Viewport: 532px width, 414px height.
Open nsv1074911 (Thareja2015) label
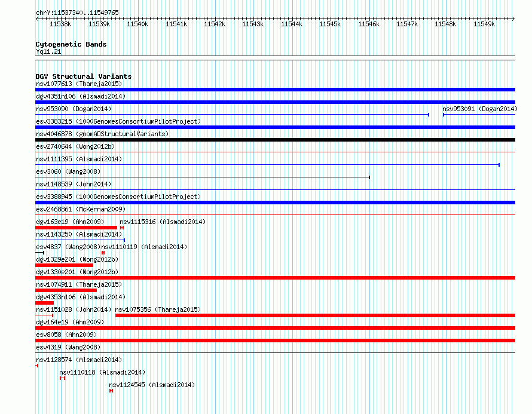(x=79, y=284)
